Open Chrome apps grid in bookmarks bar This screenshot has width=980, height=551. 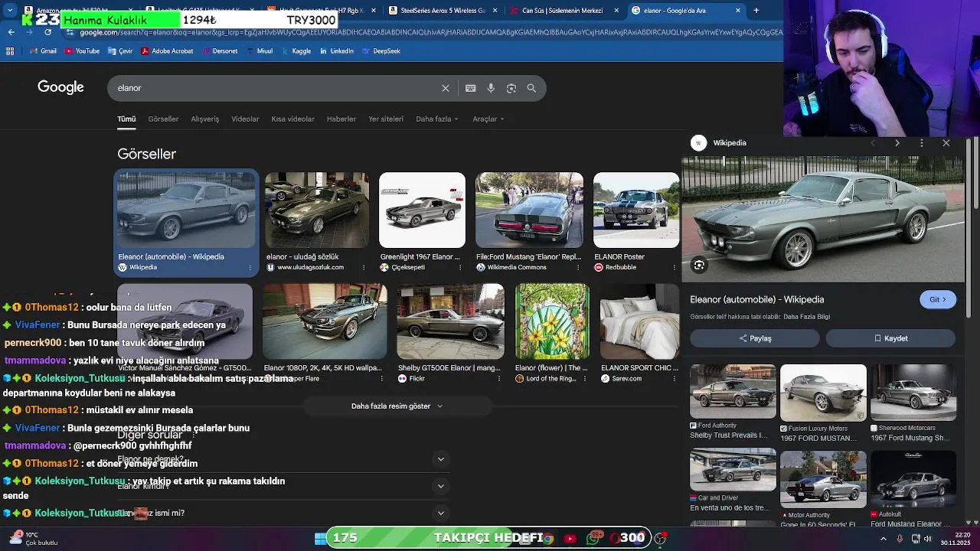coord(10,51)
